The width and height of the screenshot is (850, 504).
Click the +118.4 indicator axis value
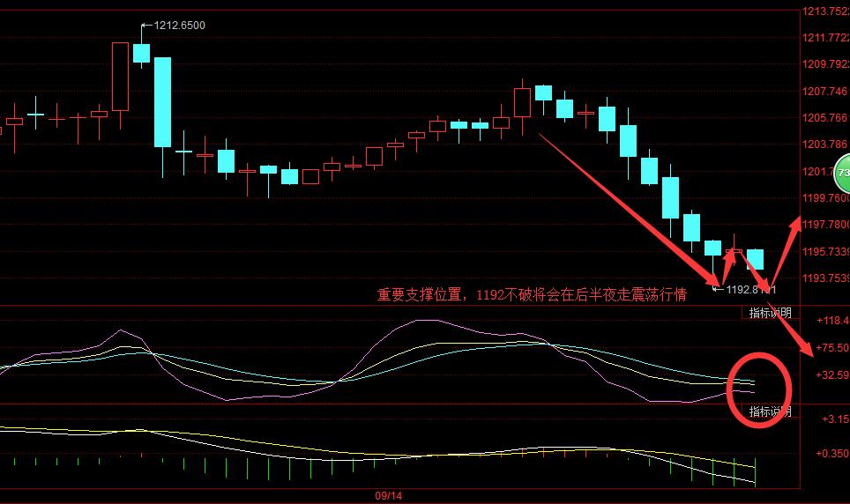[x=832, y=321]
